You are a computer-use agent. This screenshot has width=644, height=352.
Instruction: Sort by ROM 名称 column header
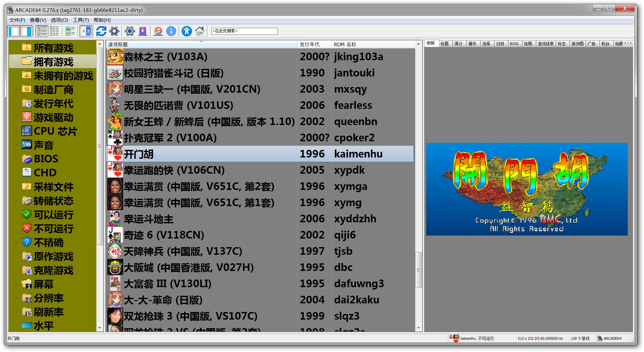tap(373, 44)
